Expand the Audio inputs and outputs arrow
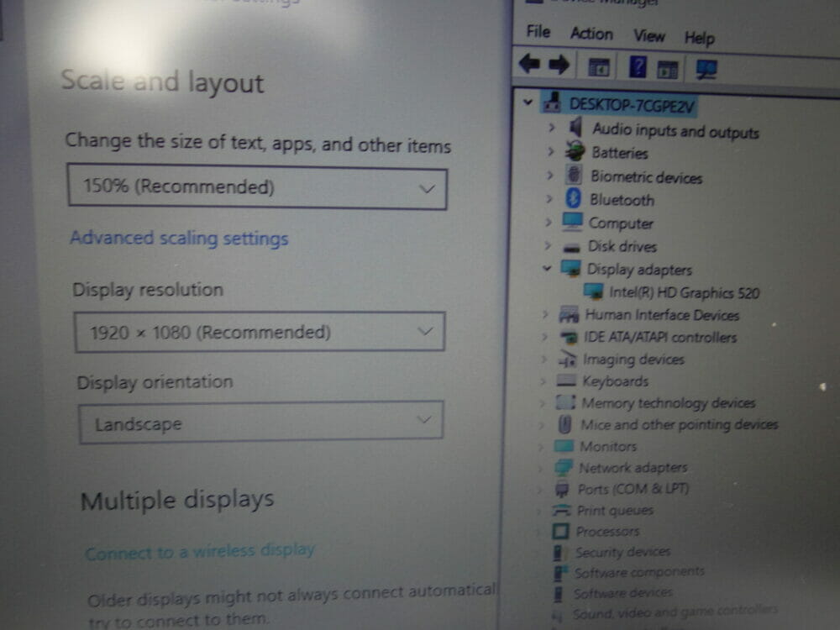Viewport: 840px width, 630px height. [552, 128]
